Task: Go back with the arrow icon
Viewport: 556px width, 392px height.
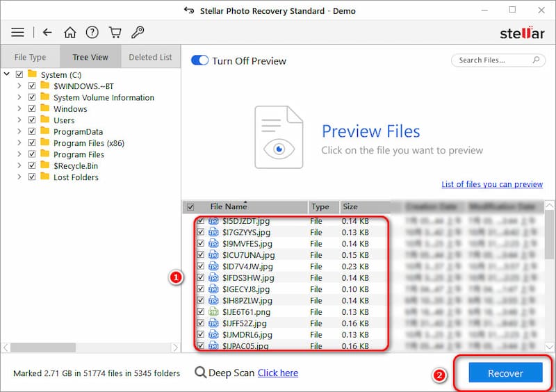Action: coord(47,32)
